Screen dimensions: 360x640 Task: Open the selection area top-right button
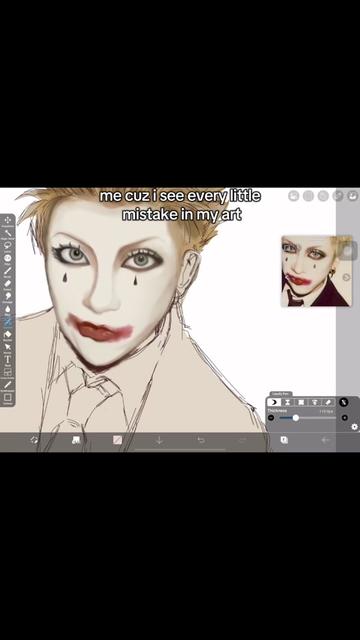coord(294,196)
